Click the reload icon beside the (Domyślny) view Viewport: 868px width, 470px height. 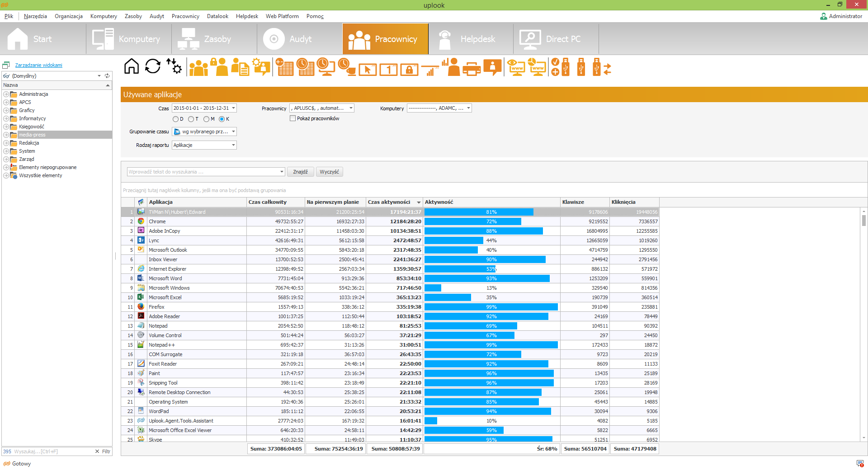pyautogui.click(x=107, y=76)
